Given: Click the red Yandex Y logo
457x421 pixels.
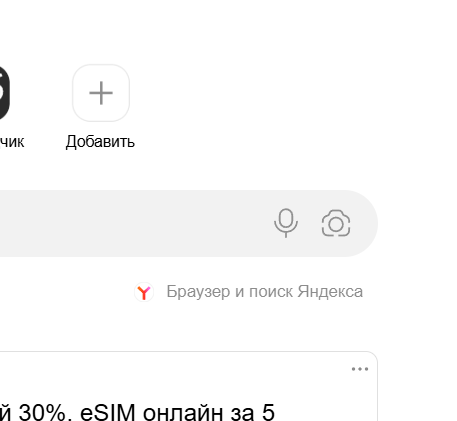Looking at the screenshot, I should pos(144,292).
